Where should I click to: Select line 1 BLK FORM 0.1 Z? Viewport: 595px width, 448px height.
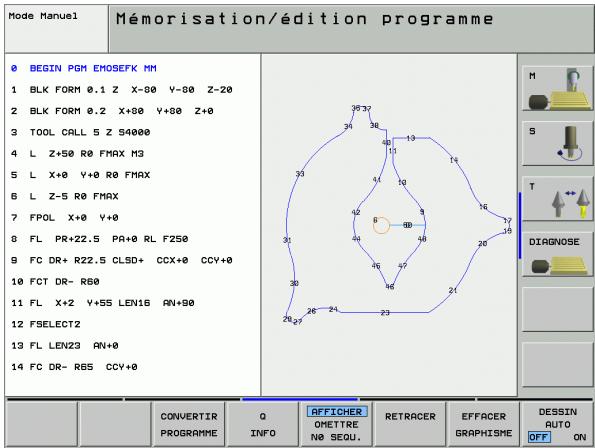tap(121, 90)
